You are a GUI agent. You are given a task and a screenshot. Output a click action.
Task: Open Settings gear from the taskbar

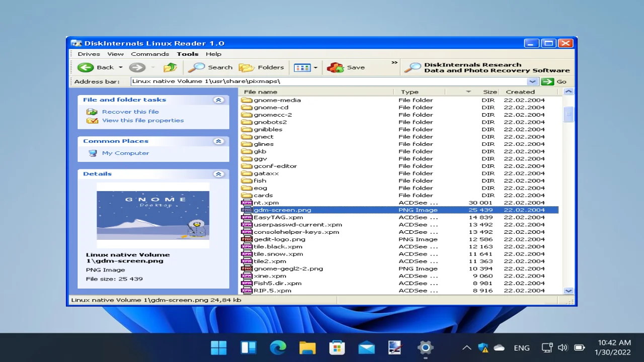pos(425,347)
